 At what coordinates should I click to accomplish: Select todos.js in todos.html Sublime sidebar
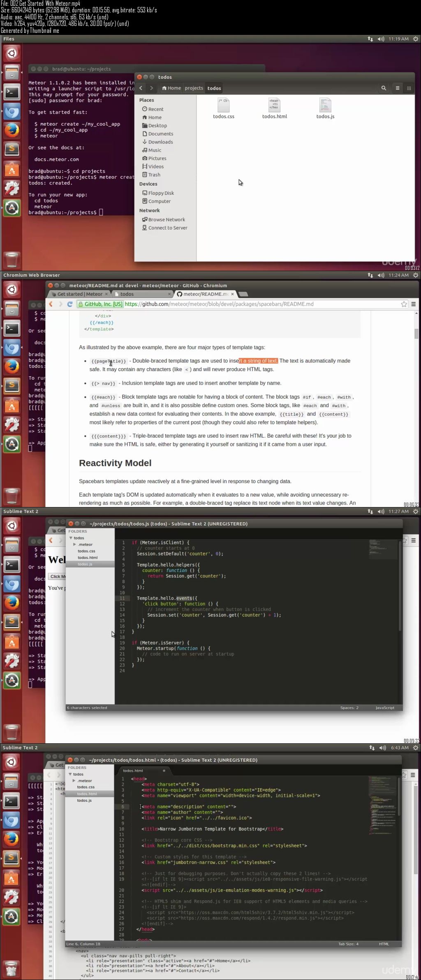click(84, 800)
